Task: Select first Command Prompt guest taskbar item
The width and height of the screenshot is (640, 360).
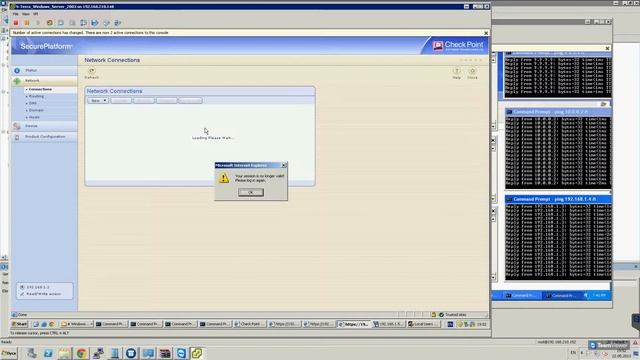Action: click(x=111, y=324)
